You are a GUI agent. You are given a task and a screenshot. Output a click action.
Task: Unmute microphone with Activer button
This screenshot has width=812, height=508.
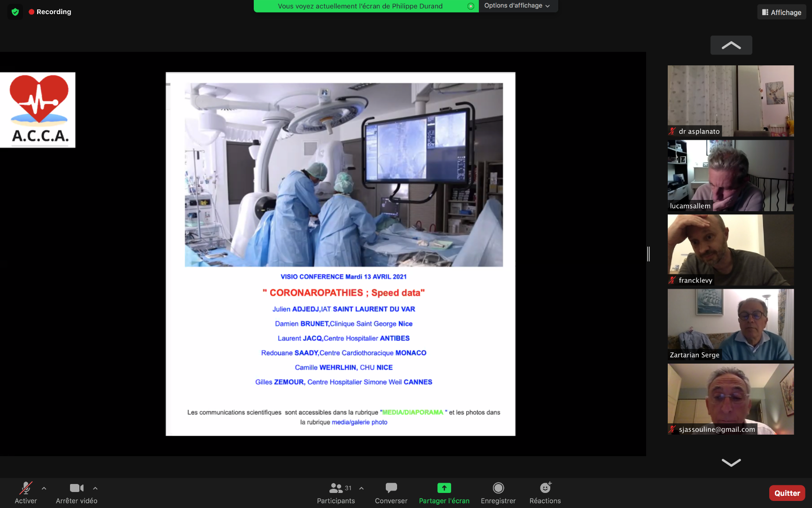[26, 492]
